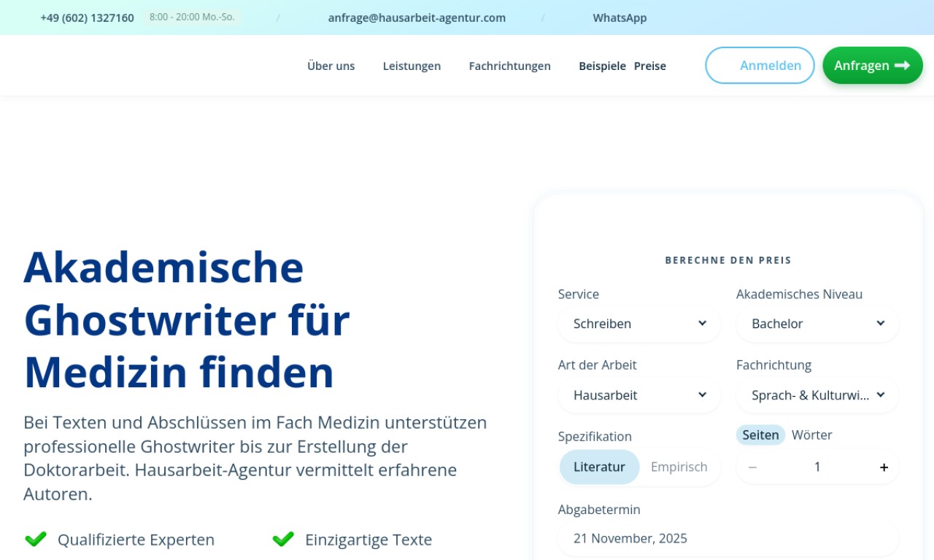Expand the Fachrichtung dropdown in calculator
Viewport: 934px width, 560px height.
click(x=817, y=395)
